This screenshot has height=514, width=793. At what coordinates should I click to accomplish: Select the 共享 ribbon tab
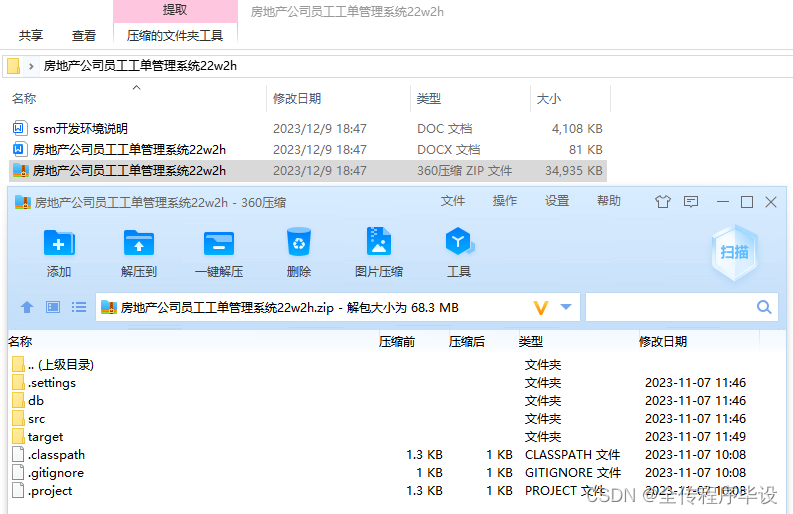[x=31, y=35]
